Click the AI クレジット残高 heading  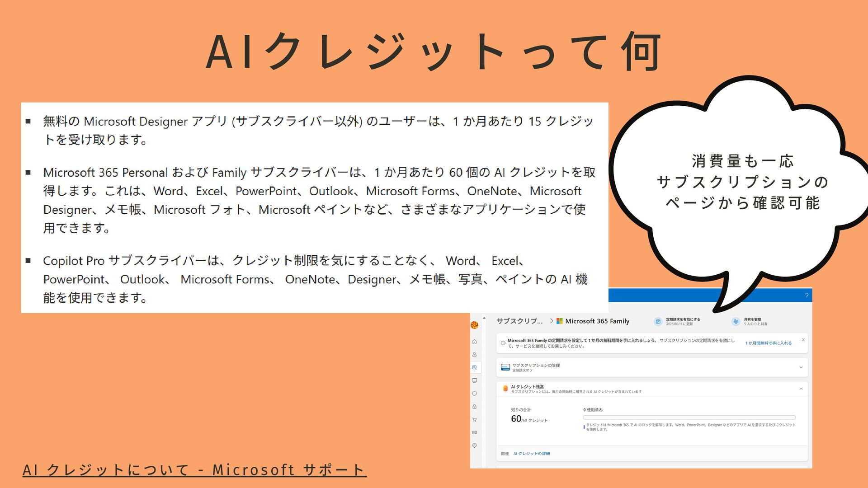tap(527, 387)
